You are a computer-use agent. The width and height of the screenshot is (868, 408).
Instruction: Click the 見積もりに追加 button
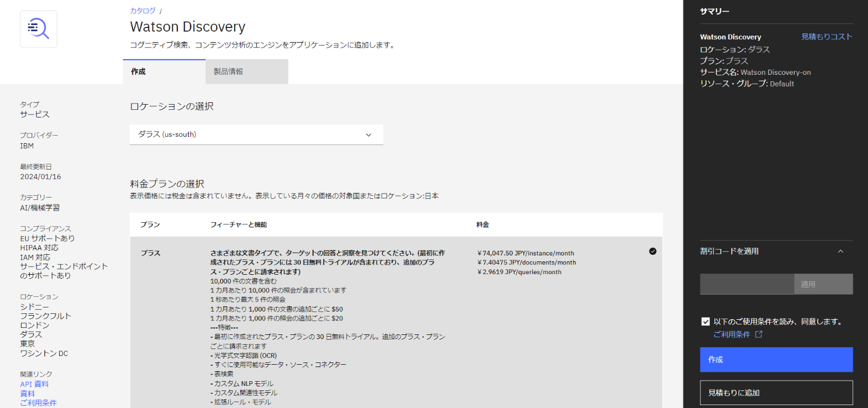(776, 393)
